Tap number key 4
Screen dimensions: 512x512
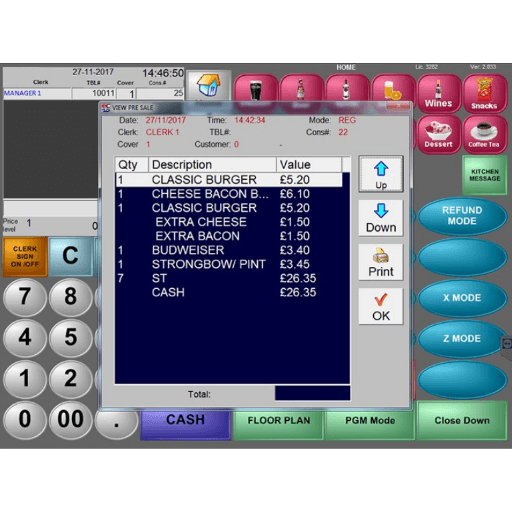tap(25, 338)
